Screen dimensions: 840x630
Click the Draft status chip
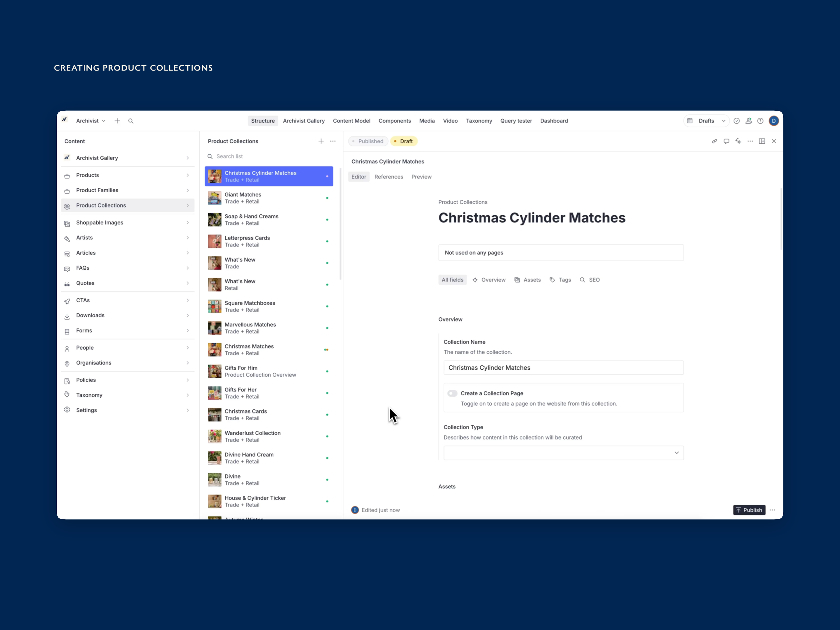tap(404, 141)
